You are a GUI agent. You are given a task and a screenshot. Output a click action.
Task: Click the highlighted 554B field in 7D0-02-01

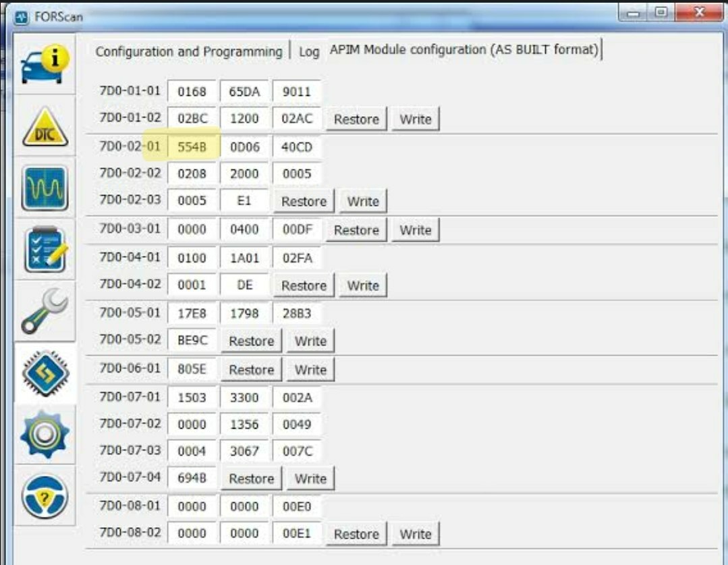pos(192,147)
